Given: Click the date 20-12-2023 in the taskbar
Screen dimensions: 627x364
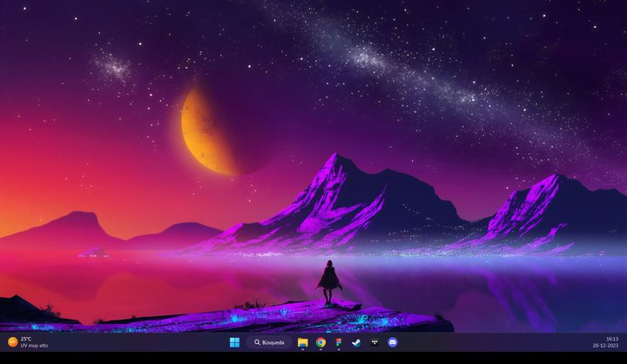Looking at the screenshot, I should [605, 346].
